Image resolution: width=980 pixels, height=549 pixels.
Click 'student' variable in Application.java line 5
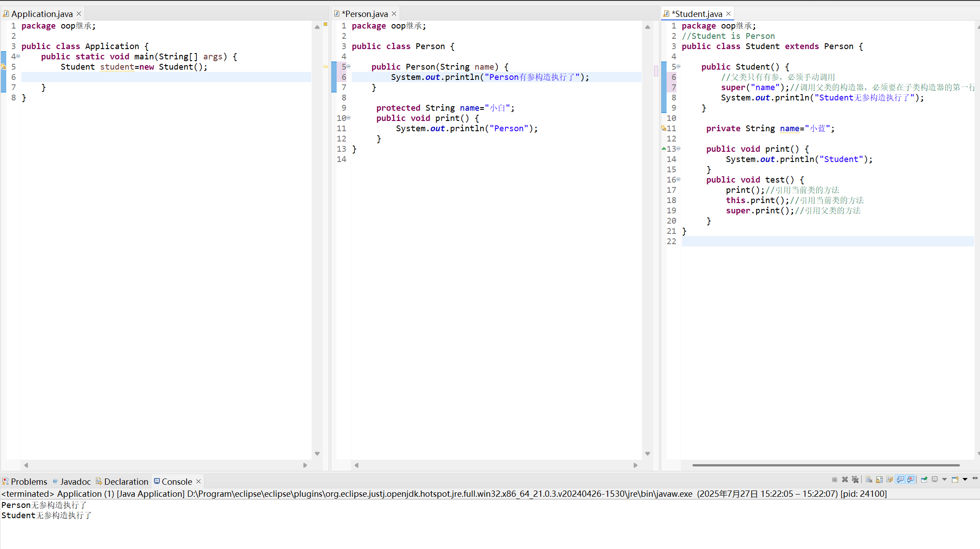(x=117, y=67)
